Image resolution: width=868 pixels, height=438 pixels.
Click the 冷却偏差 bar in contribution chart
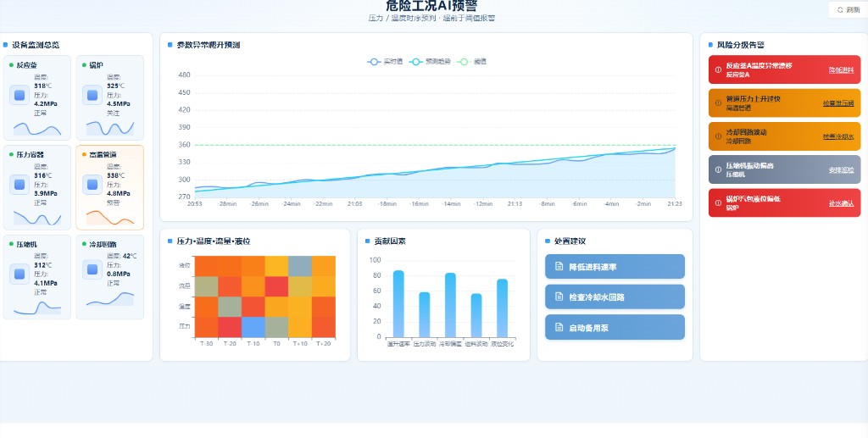[x=450, y=305]
